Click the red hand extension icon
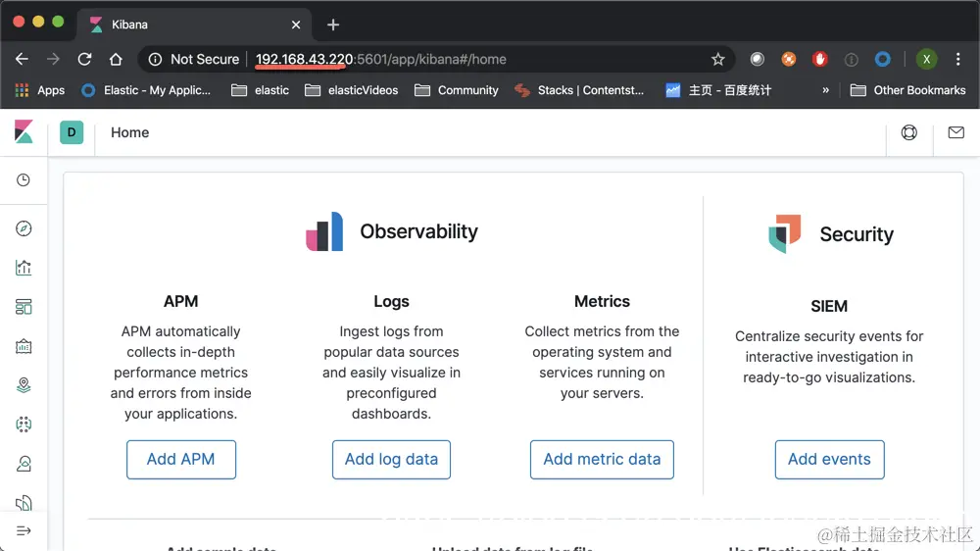980x551 pixels. (x=820, y=60)
